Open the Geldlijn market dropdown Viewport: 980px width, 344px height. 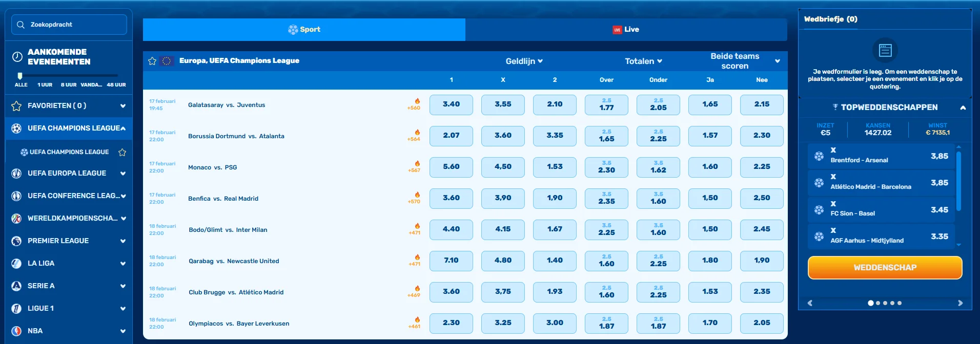pos(524,61)
